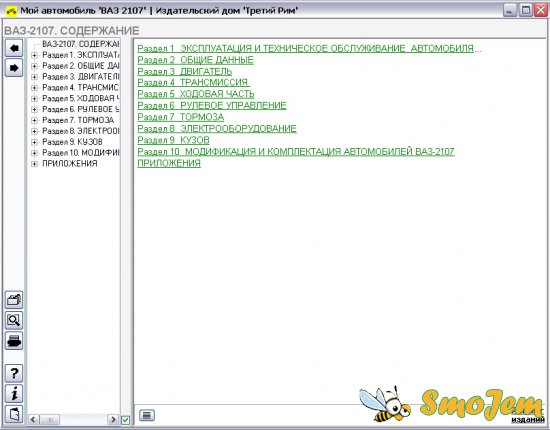The image size is (550, 430).
Task: Expand Раздел 3 ДВИГАТЕЛЬ tree node
Action: (x=34, y=77)
